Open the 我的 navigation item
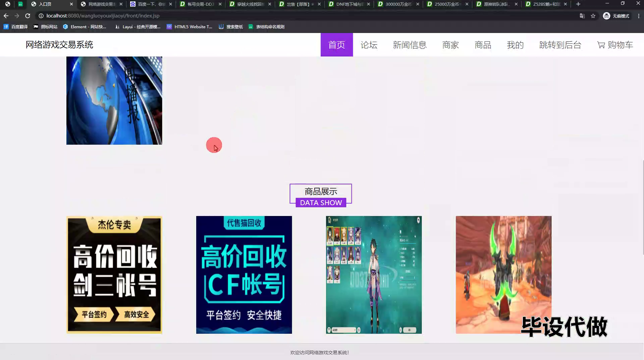Screen dimensions: 644x360 coord(515,45)
